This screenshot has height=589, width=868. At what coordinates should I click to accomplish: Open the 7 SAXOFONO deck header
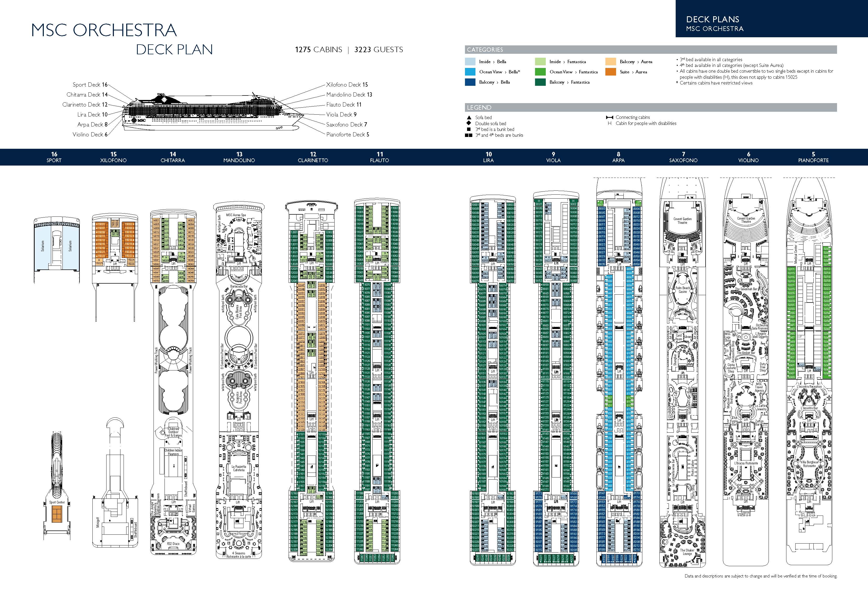684,157
